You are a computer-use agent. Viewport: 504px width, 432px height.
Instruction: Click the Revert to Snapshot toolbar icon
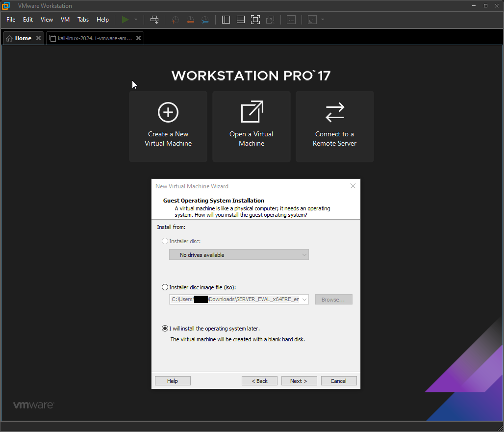point(190,20)
